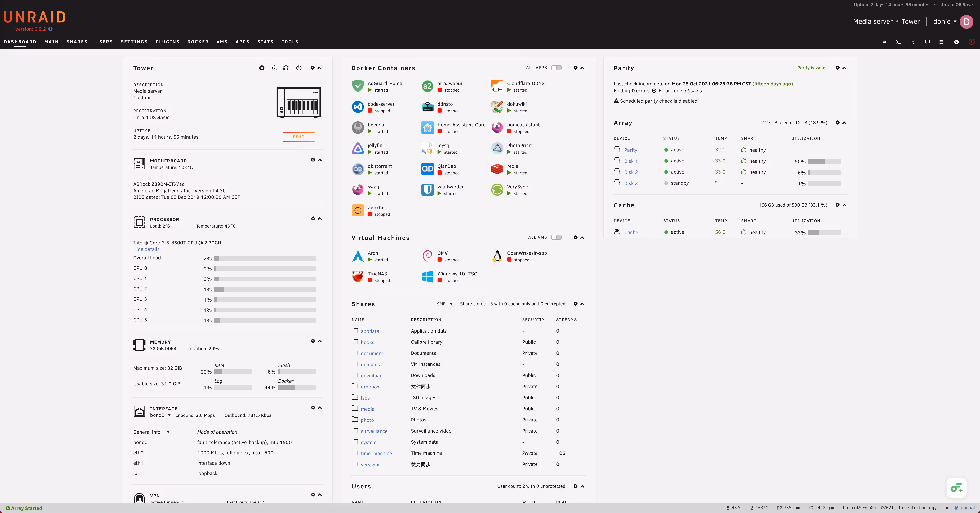980x513 pixels.
Task: Click the Cloudflare-DDNS container icon
Action: pyautogui.click(x=497, y=86)
